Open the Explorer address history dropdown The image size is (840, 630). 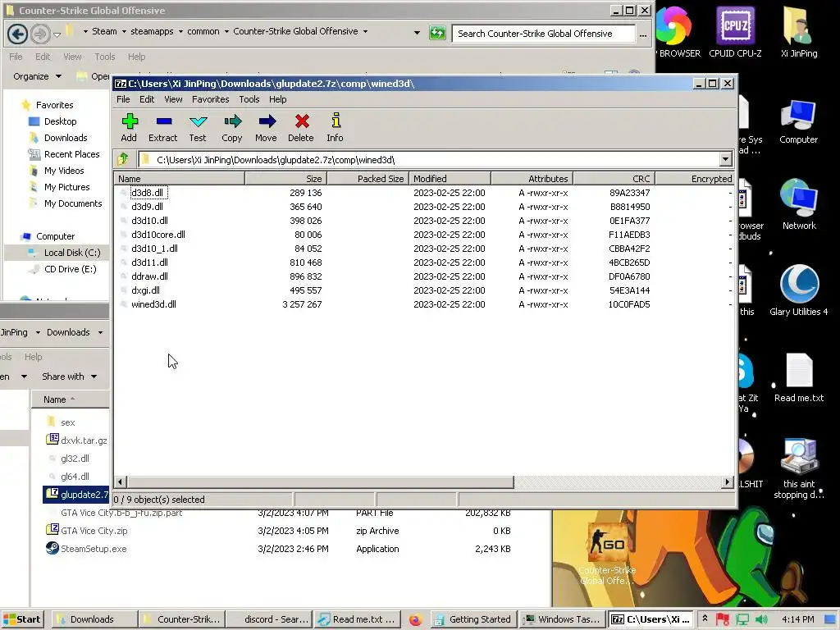pyautogui.click(x=417, y=33)
